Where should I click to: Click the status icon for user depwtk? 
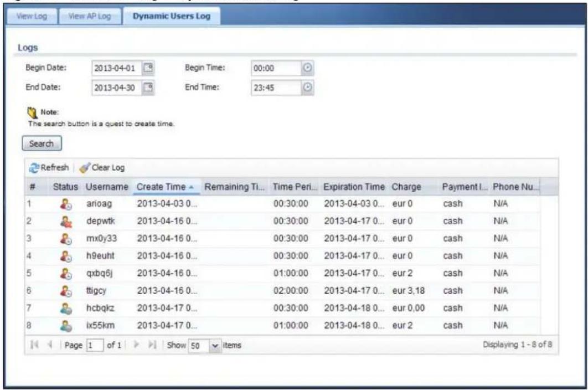66,221
